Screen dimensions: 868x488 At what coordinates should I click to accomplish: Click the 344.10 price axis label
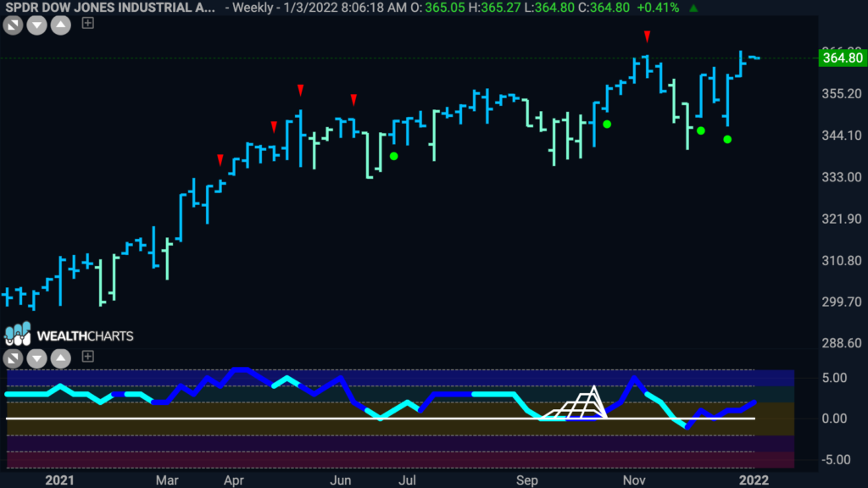842,136
